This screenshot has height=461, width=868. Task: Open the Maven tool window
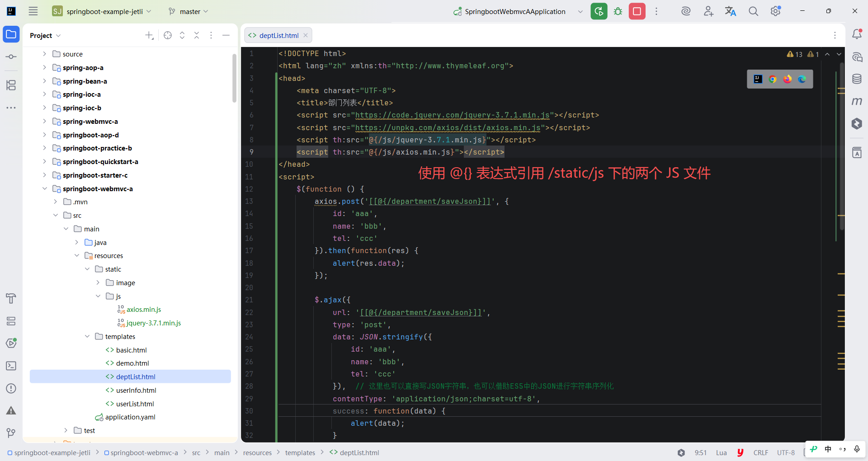[x=857, y=101]
